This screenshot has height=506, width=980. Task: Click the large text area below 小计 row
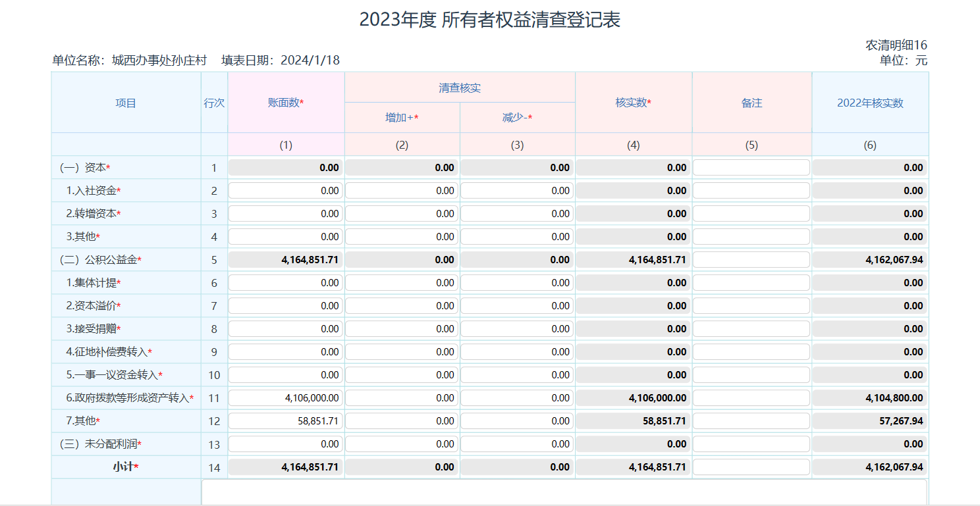pos(564,492)
